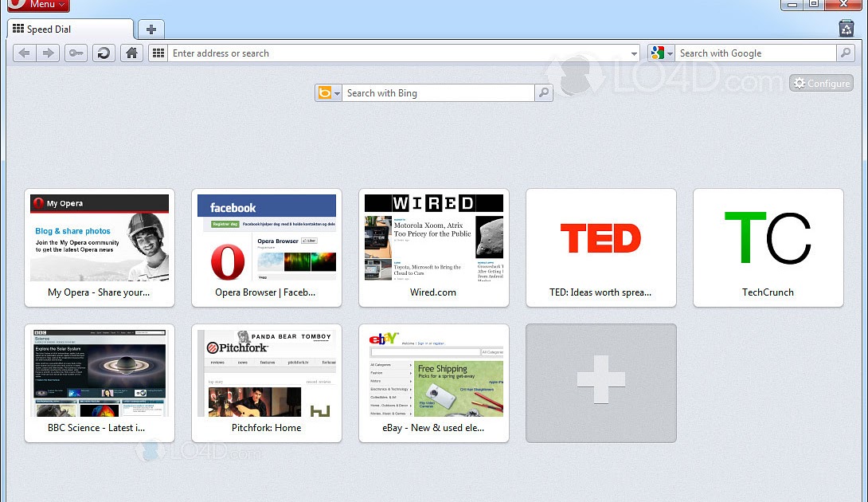Open the Google search engine selector
The height and width of the screenshot is (502, 868).
point(661,53)
